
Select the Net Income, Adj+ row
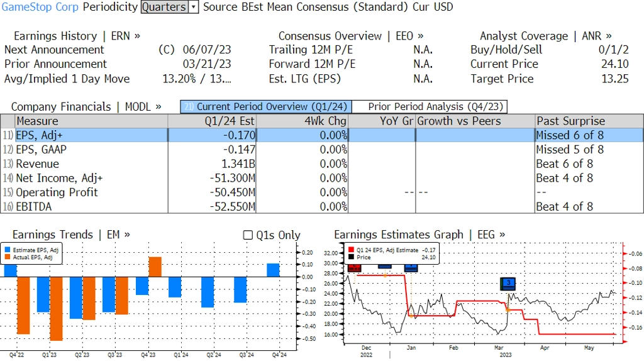click(x=321, y=178)
